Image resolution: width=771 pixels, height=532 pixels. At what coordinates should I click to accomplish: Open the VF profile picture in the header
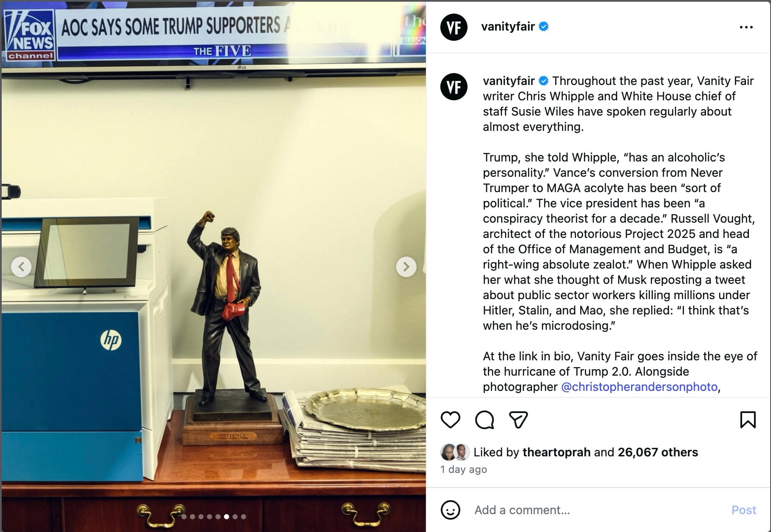(454, 27)
